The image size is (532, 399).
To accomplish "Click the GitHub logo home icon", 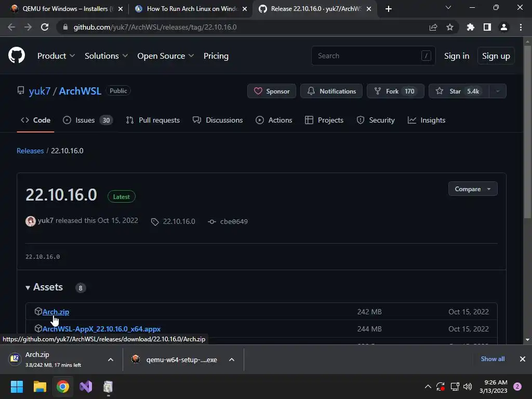I will coord(17,55).
